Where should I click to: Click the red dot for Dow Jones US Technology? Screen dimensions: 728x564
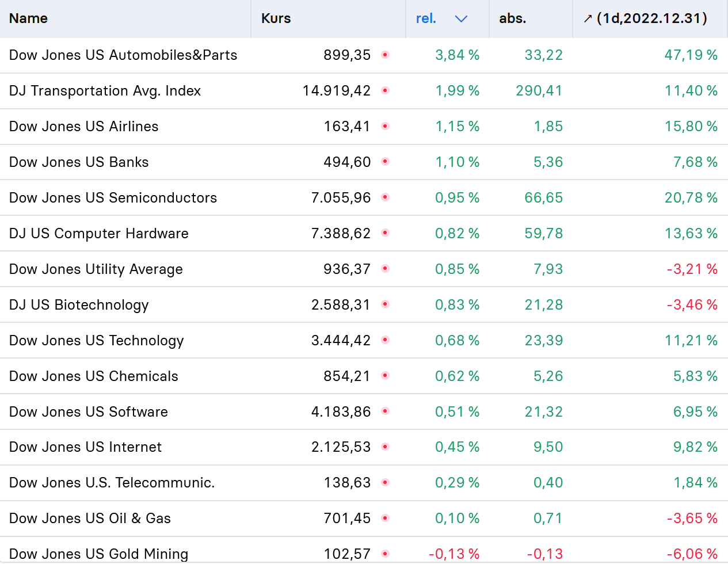coord(386,340)
